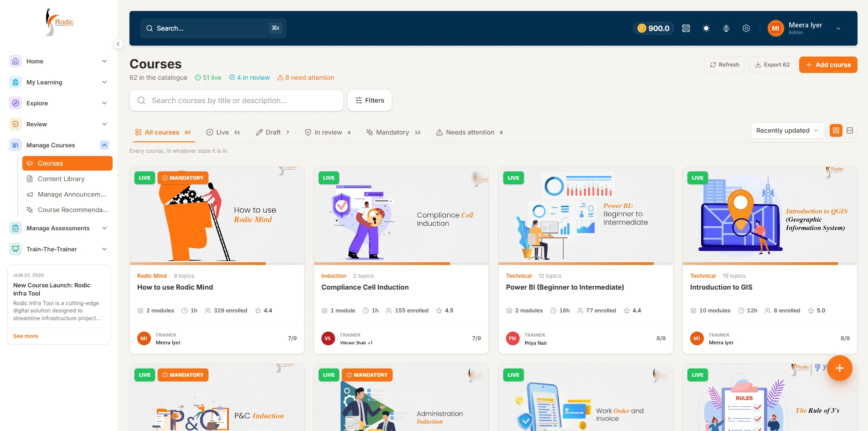Click the Rodic logo
868x431 pixels.
pos(59,22)
